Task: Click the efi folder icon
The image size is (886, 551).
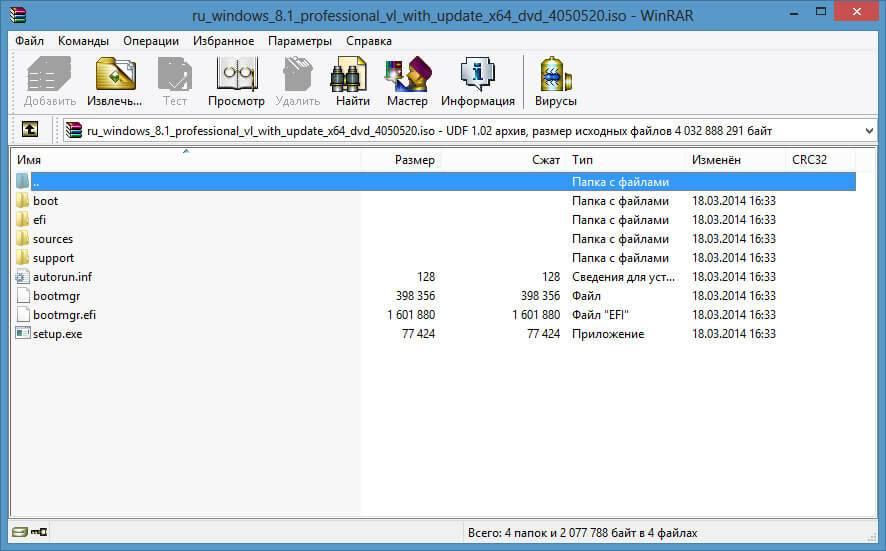Action: (23, 219)
